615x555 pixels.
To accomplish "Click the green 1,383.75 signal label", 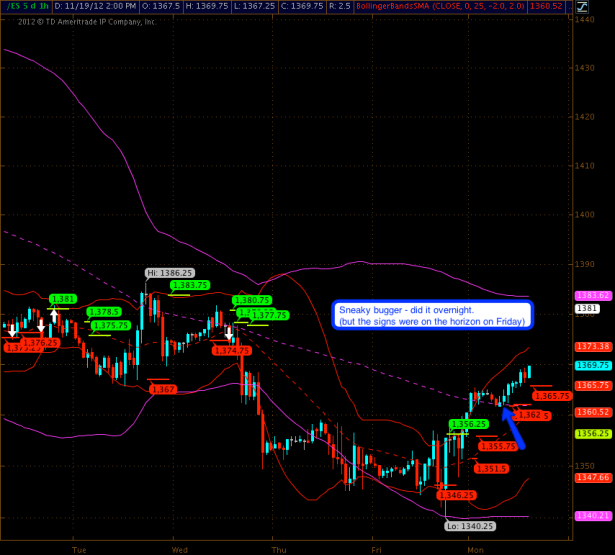I will [188, 285].
